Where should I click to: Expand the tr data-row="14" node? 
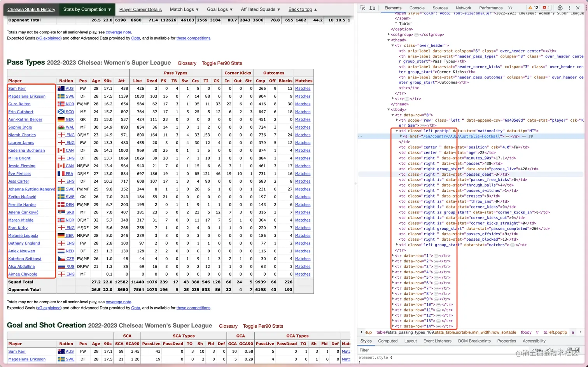point(393,326)
